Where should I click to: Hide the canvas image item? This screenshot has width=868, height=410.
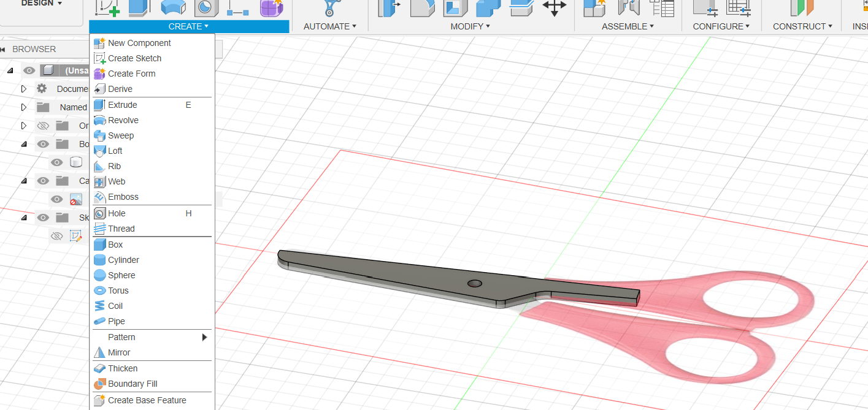57,199
